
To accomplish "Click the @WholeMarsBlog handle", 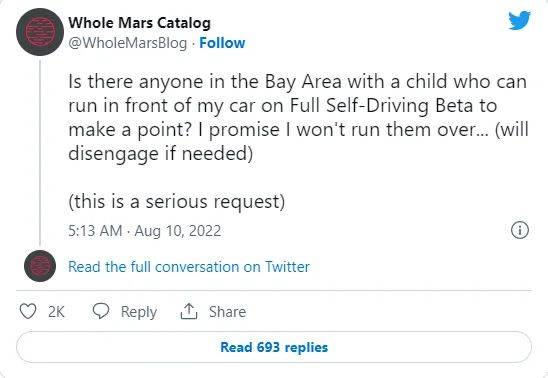I will point(128,43).
